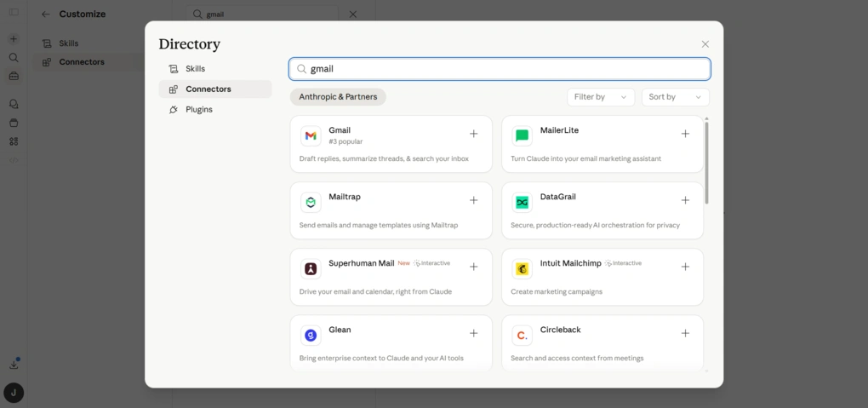Click the 'New' badge on Superhuman Mail

(403, 263)
